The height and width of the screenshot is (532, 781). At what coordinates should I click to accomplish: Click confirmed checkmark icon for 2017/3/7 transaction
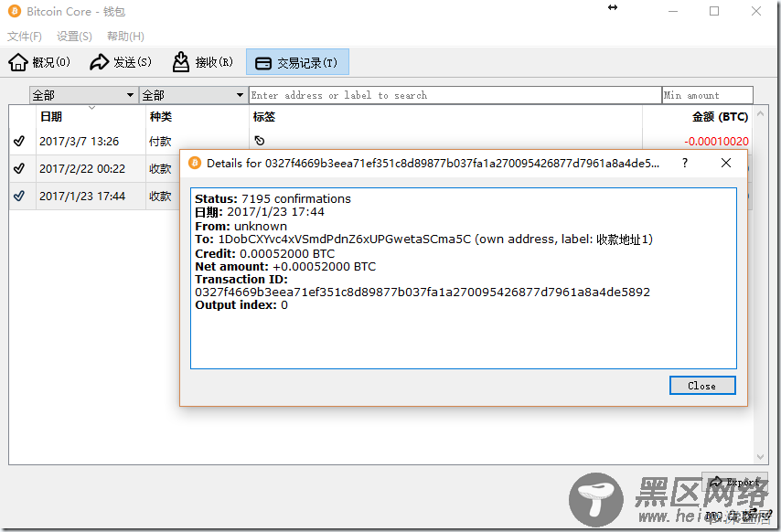click(19, 142)
